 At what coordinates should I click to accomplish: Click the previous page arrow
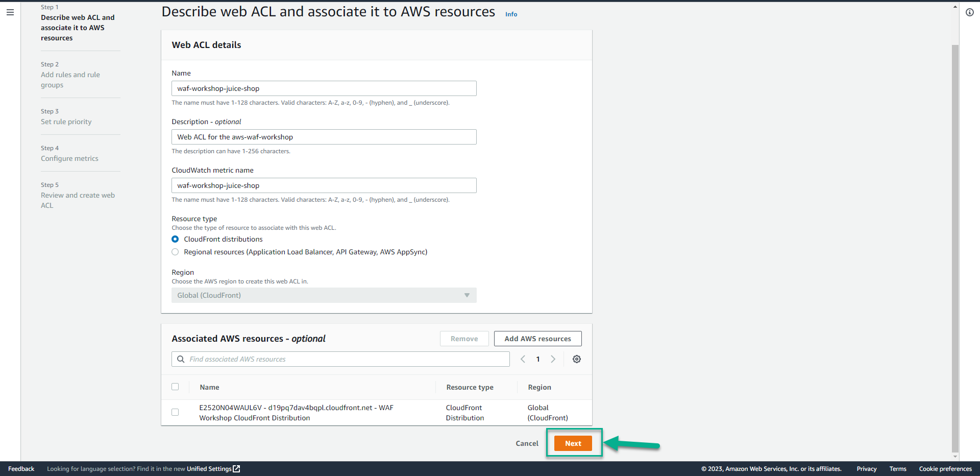(523, 359)
